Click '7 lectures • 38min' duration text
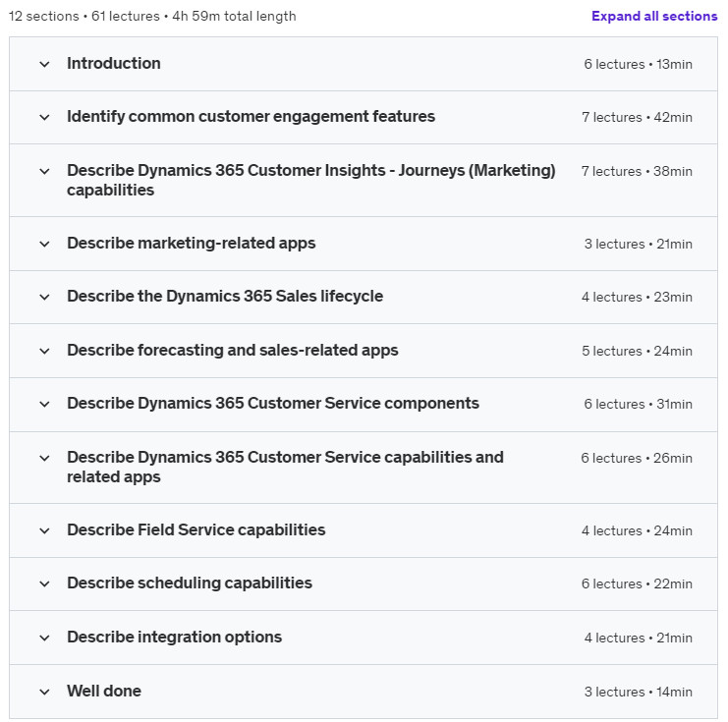 coord(637,171)
